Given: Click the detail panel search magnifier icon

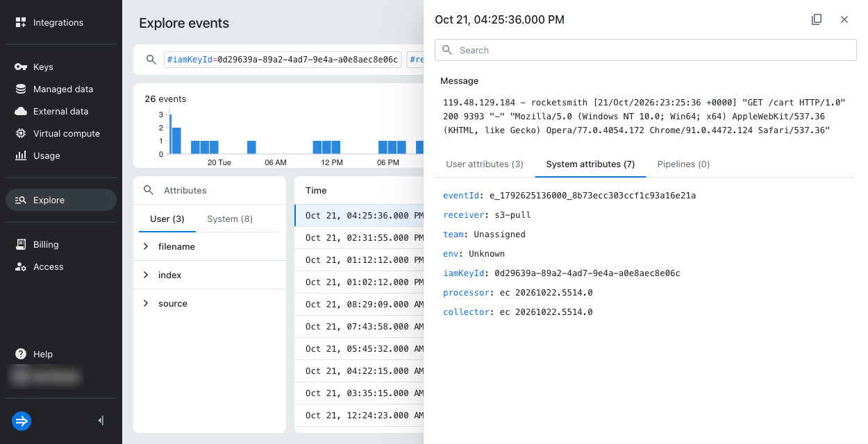Looking at the screenshot, I should (446, 50).
